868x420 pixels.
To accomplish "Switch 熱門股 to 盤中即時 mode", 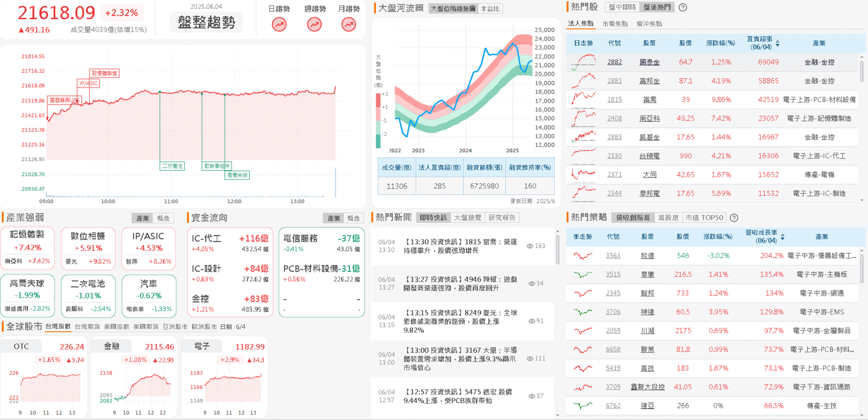I will (621, 8).
